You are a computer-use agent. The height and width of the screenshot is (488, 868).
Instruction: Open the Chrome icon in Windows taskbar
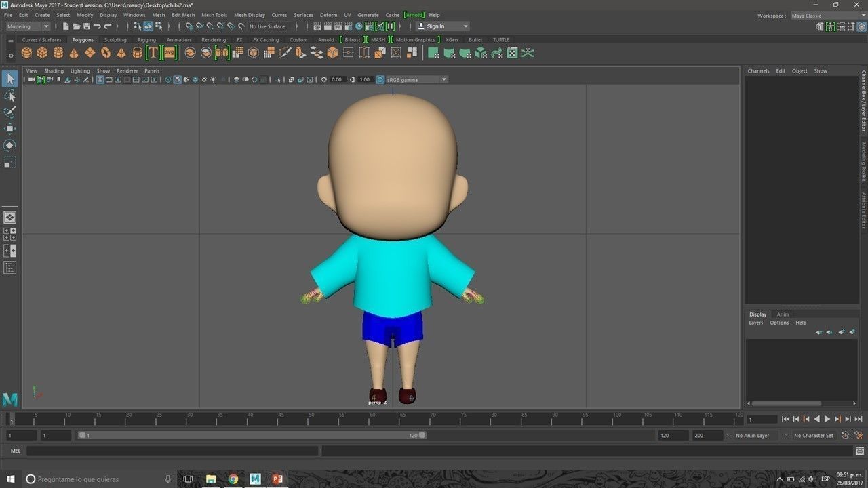coord(233,479)
